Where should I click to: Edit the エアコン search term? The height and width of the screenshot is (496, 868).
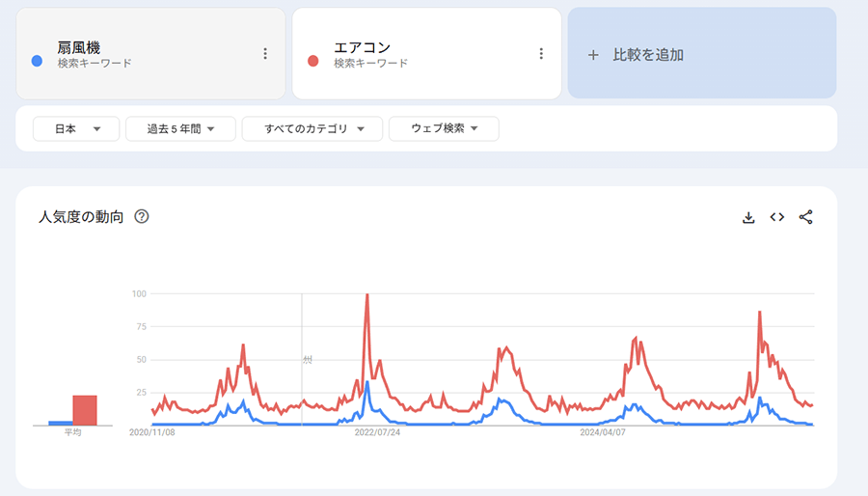(x=362, y=47)
